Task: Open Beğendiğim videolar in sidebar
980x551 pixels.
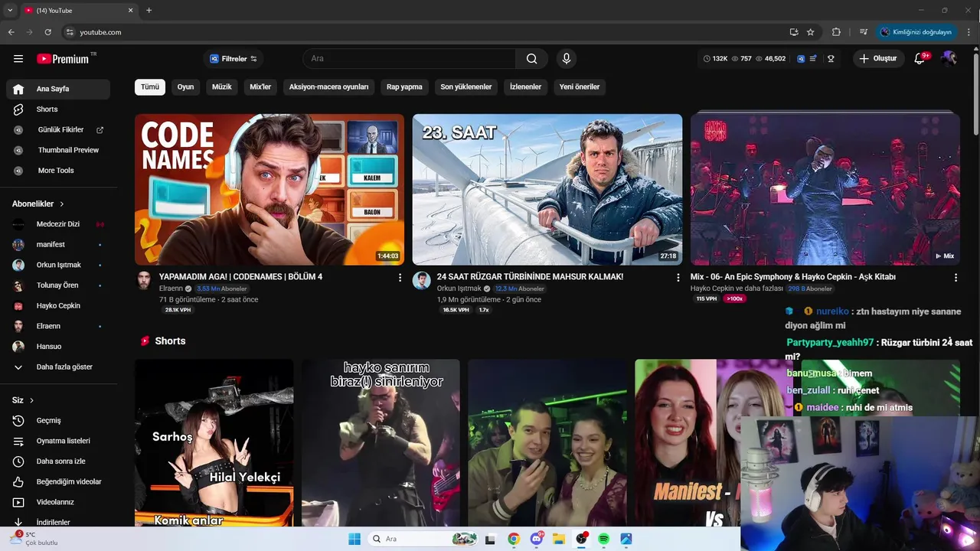Action: pos(58,482)
